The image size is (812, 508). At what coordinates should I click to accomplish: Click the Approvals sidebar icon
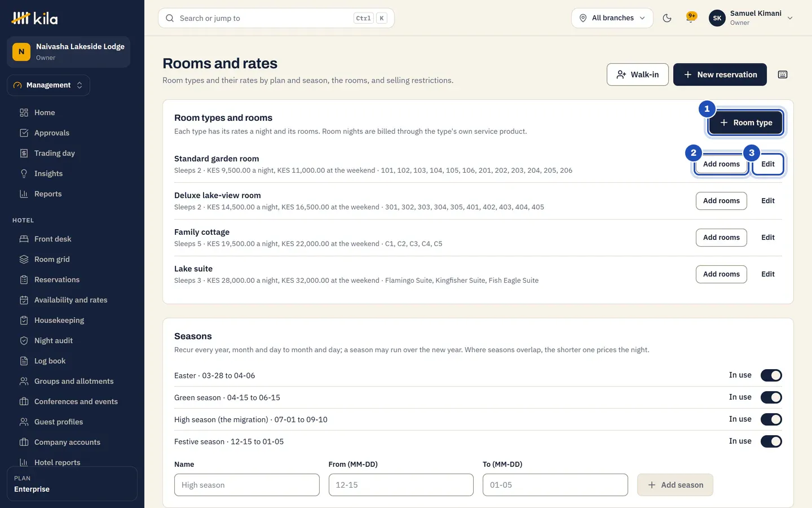click(x=24, y=133)
